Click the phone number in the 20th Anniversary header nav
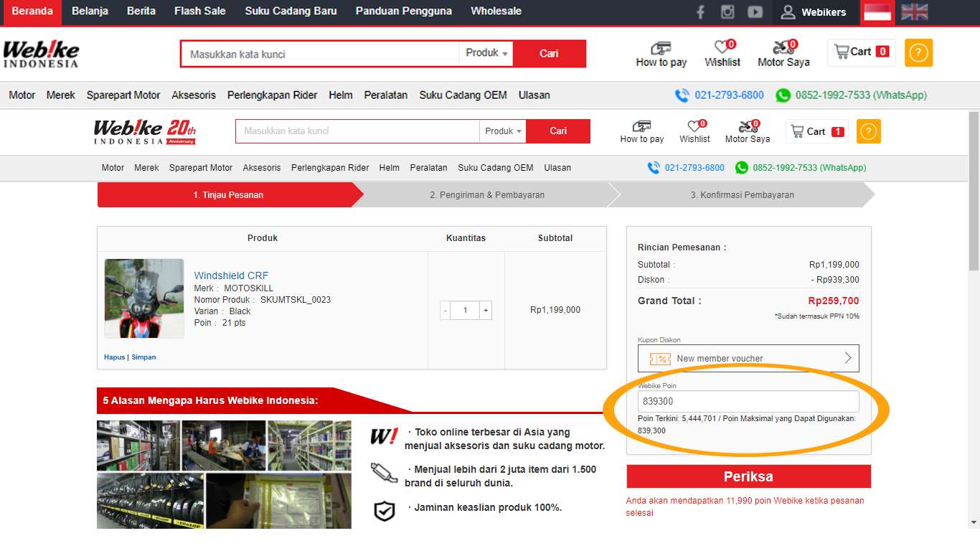This screenshot has width=980, height=551. point(686,168)
